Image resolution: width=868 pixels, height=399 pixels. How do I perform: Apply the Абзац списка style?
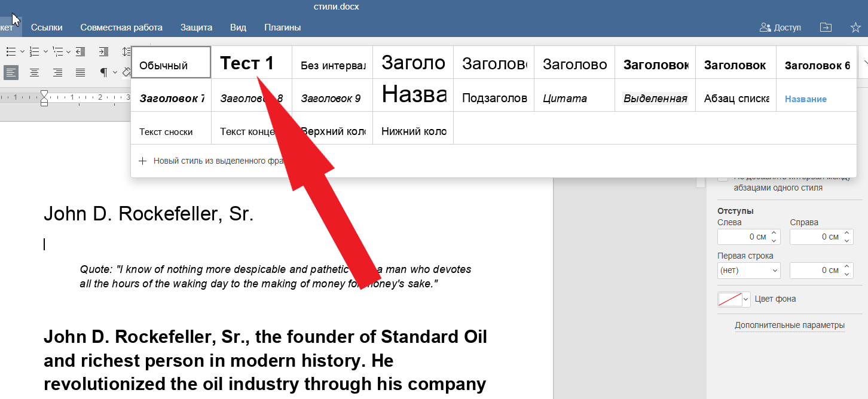pyautogui.click(x=736, y=95)
